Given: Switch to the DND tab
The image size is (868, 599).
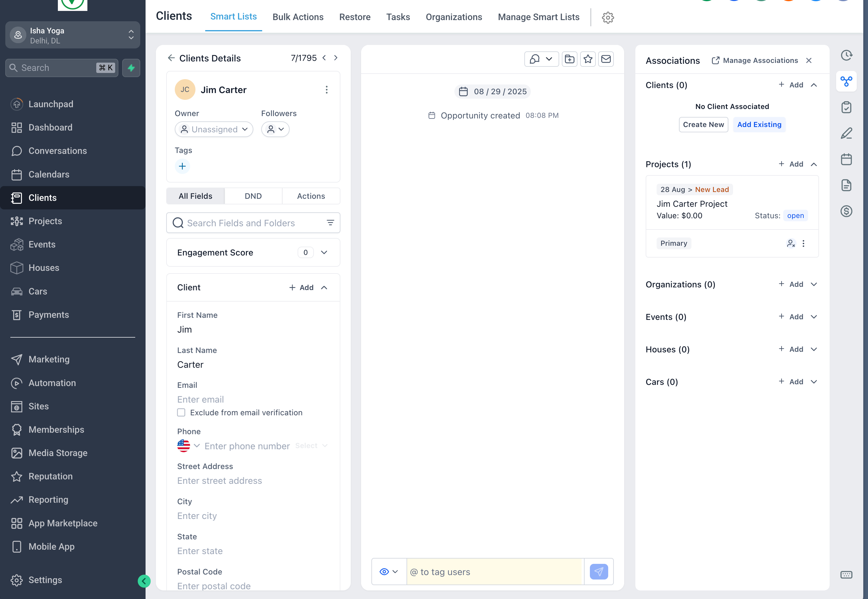Looking at the screenshot, I should [x=253, y=196].
